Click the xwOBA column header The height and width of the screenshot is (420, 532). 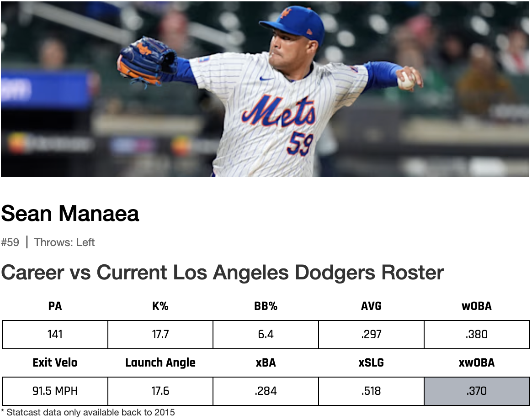(476, 363)
